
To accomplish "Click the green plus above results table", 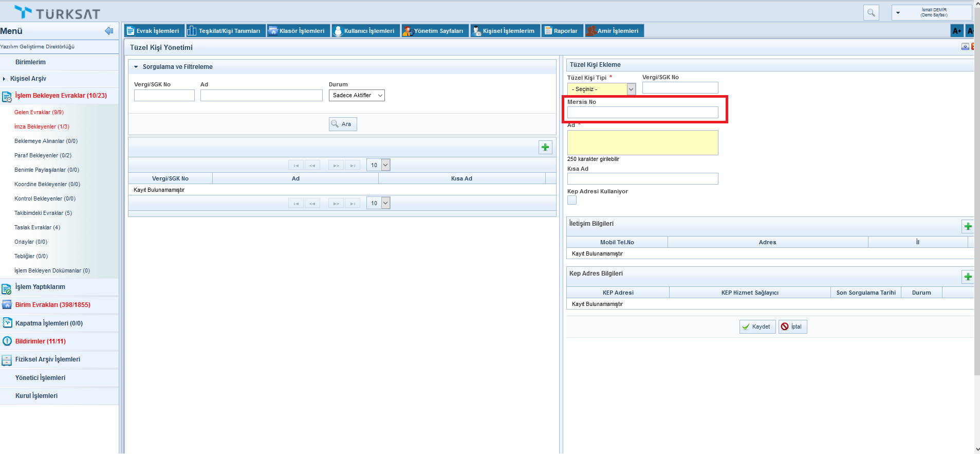I will click(x=545, y=148).
